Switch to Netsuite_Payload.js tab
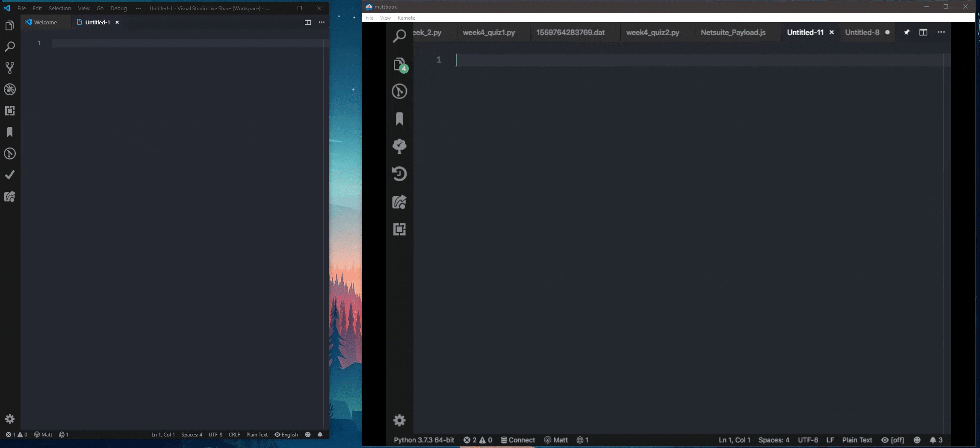This screenshot has height=448, width=980. (733, 32)
